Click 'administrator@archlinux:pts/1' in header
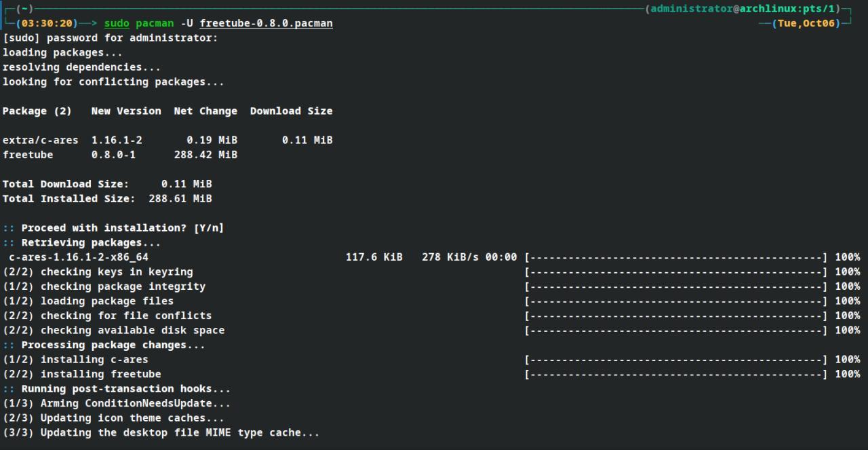Viewport: 868px width, 450px height. coord(743,9)
